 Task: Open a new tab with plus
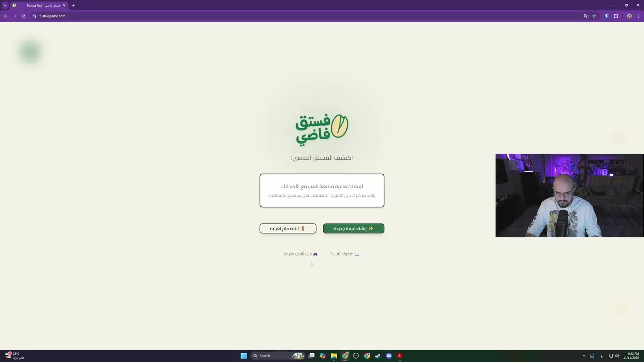(x=73, y=5)
